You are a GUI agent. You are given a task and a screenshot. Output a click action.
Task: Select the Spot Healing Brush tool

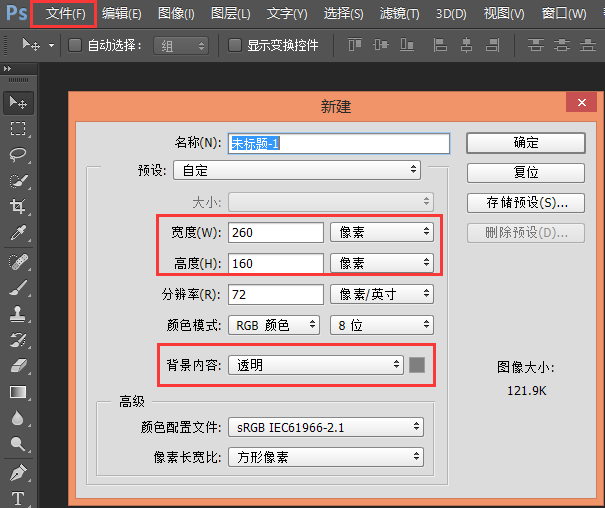[x=18, y=262]
